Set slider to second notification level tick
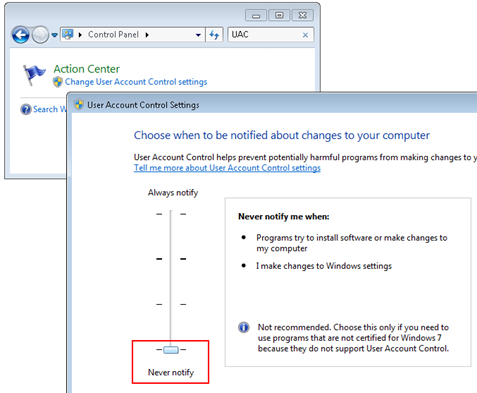The width and height of the screenshot is (477, 393). click(171, 259)
